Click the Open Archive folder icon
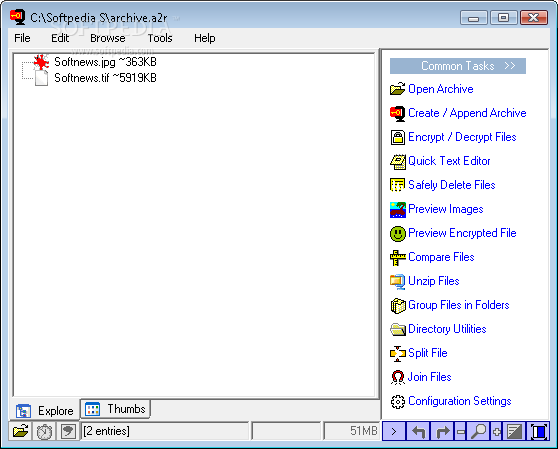558x449 pixels. pyautogui.click(x=397, y=89)
